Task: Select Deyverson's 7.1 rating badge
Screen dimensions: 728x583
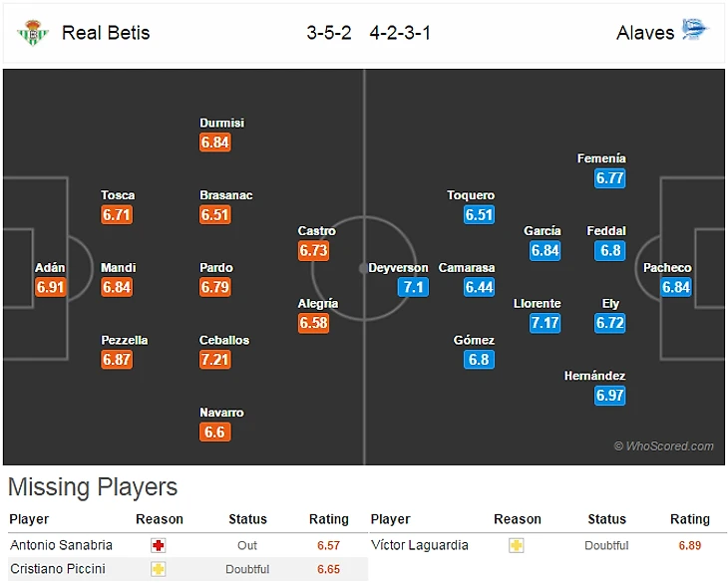Action: [412, 287]
